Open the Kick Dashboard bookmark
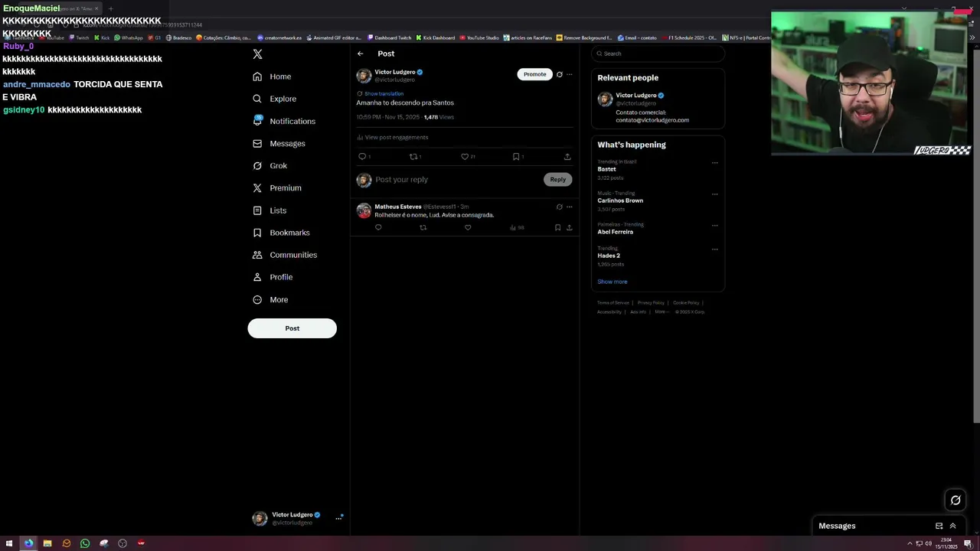980x551 pixels. pos(435,37)
